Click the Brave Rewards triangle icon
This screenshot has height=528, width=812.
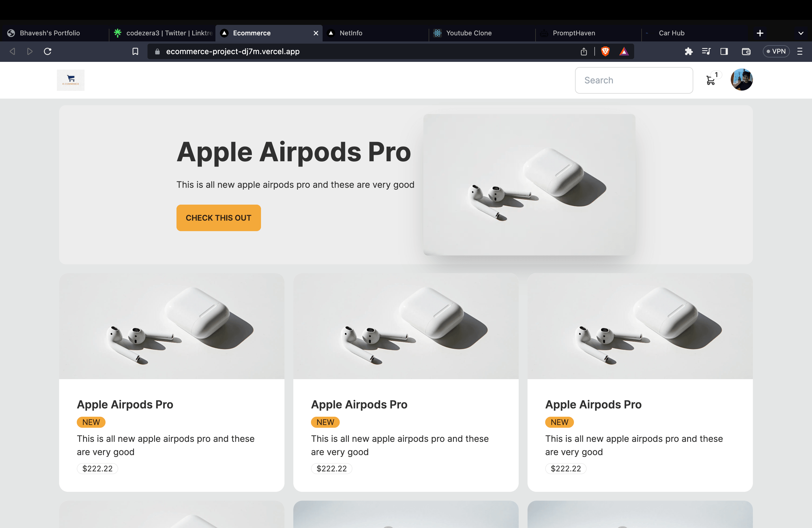pyautogui.click(x=624, y=52)
